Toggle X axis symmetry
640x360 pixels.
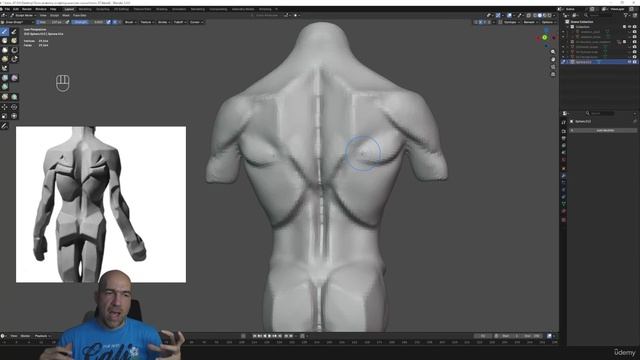click(480, 22)
